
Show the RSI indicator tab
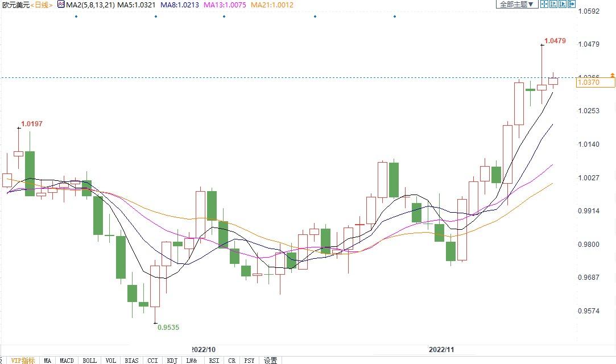click(213, 360)
